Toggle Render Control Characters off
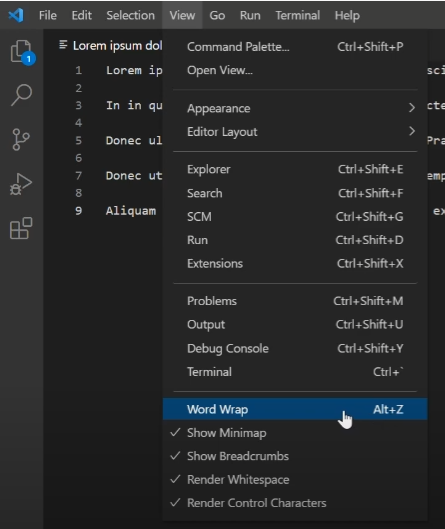Viewport: 445px width, 529px height. point(295,503)
